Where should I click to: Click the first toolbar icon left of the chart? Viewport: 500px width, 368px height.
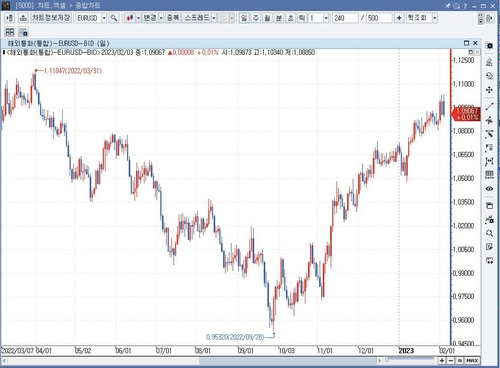pyautogui.click(x=9, y=18)
